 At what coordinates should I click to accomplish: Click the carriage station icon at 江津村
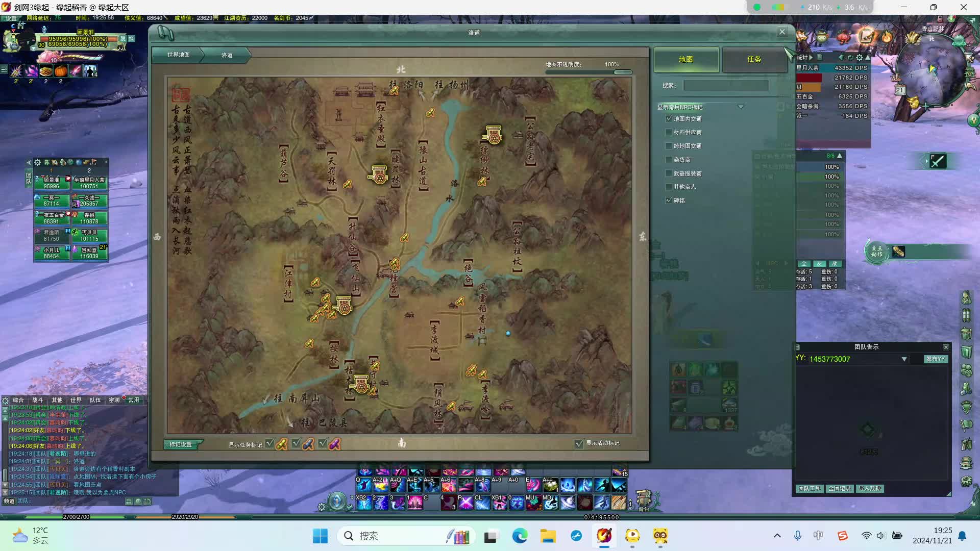point(344,306)
